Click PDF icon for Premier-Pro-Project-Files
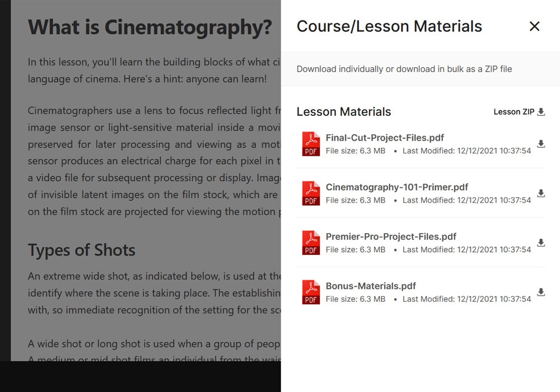Viewport: 560px width, 392px height. [311, 242]
